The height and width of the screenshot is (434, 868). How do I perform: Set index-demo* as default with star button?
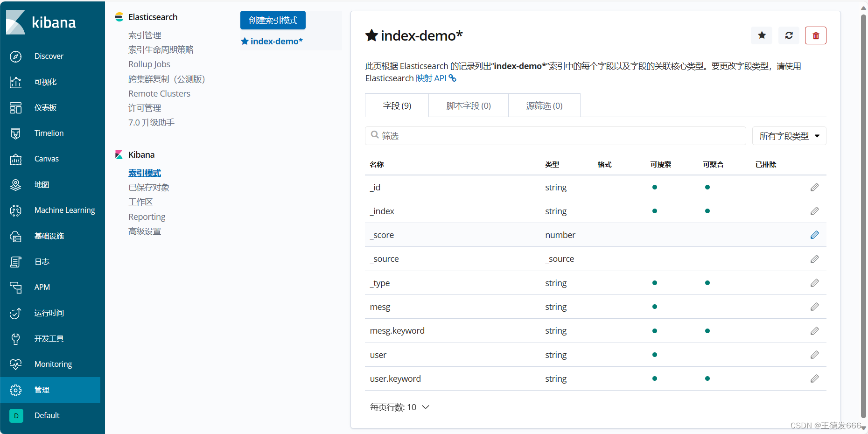(762, 35)
